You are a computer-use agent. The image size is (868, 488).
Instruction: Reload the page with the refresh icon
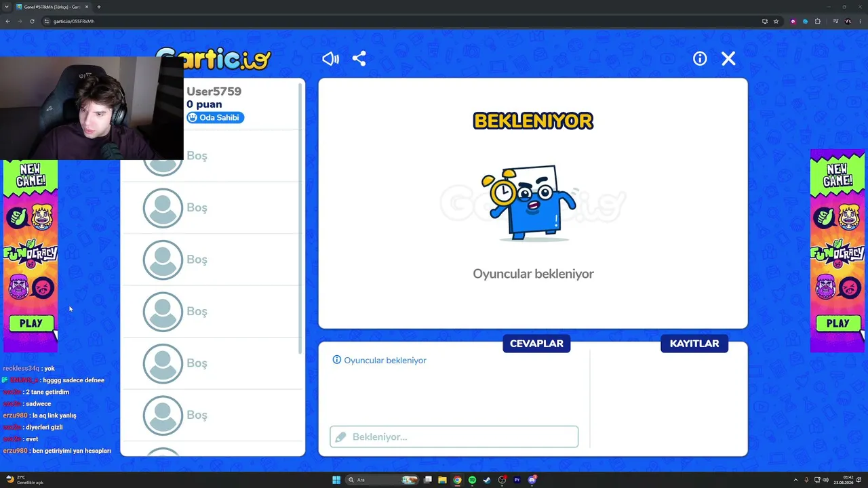(x=32, y=21)
